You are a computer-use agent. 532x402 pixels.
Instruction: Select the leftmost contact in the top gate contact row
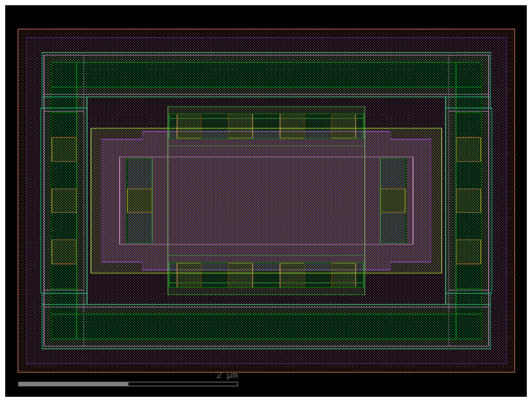(x=189, y=126)
